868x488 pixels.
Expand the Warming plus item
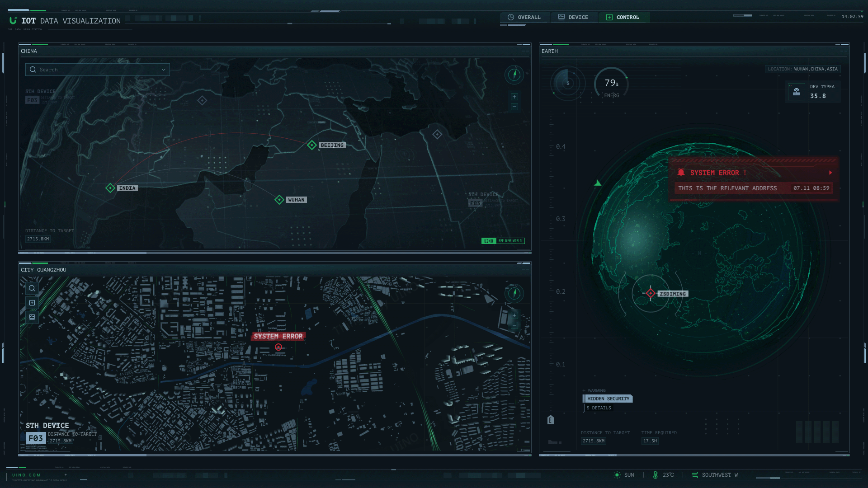[584, 390]
